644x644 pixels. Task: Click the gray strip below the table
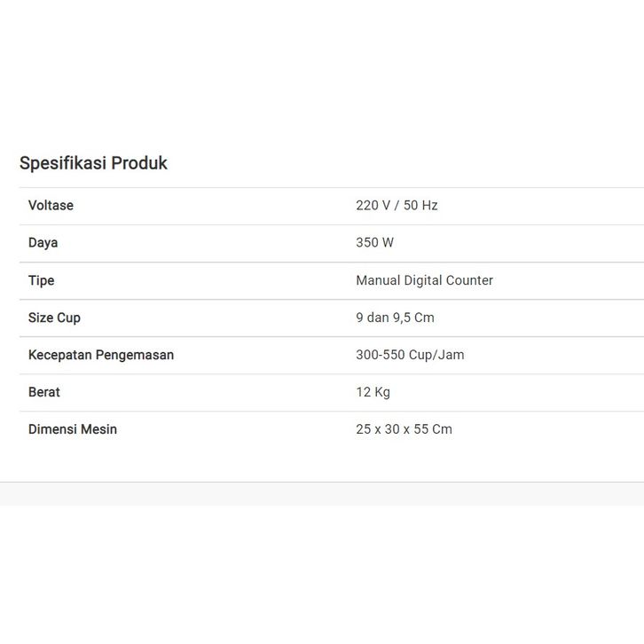tap(322, 494)
